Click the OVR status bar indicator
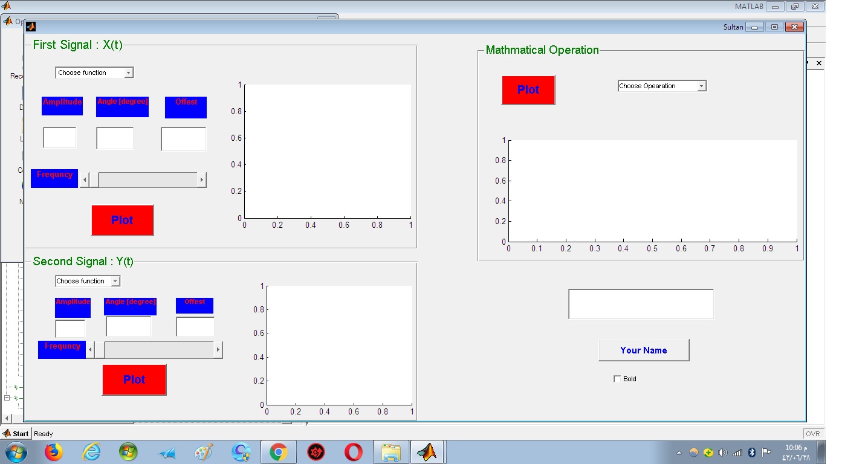This screenshot has height=464, width=868. click(813, 434)
